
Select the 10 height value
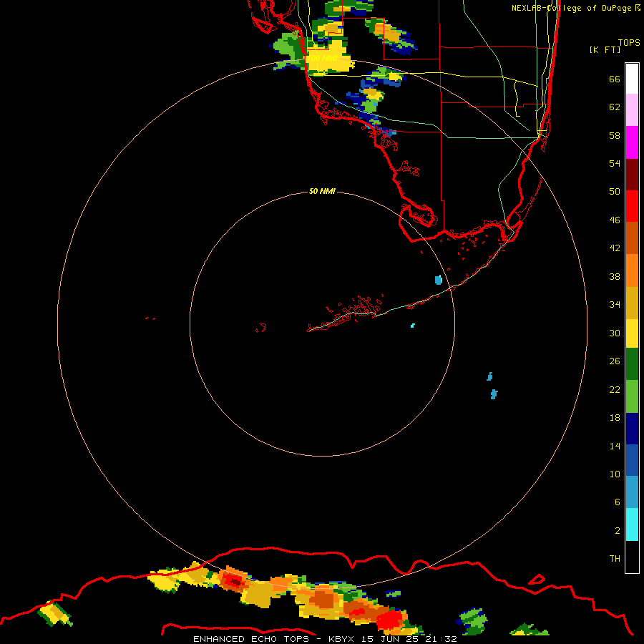(x=615, y=474)
